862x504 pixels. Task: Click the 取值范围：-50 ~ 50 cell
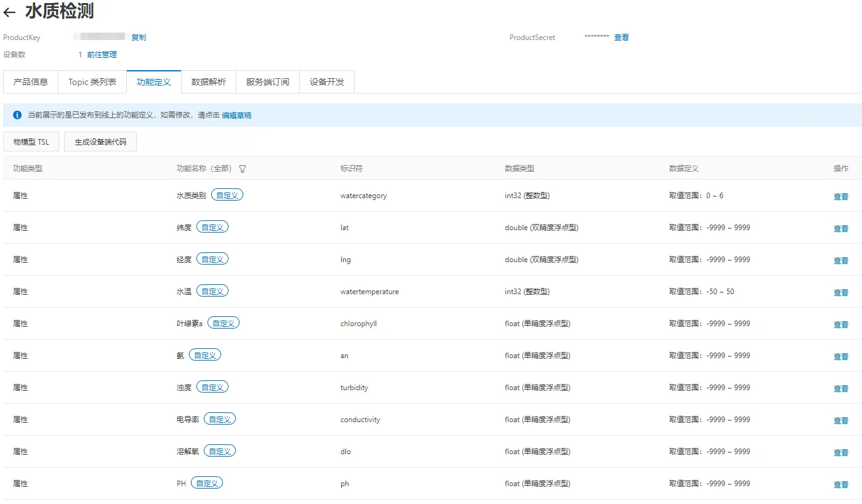coord(702,292)
